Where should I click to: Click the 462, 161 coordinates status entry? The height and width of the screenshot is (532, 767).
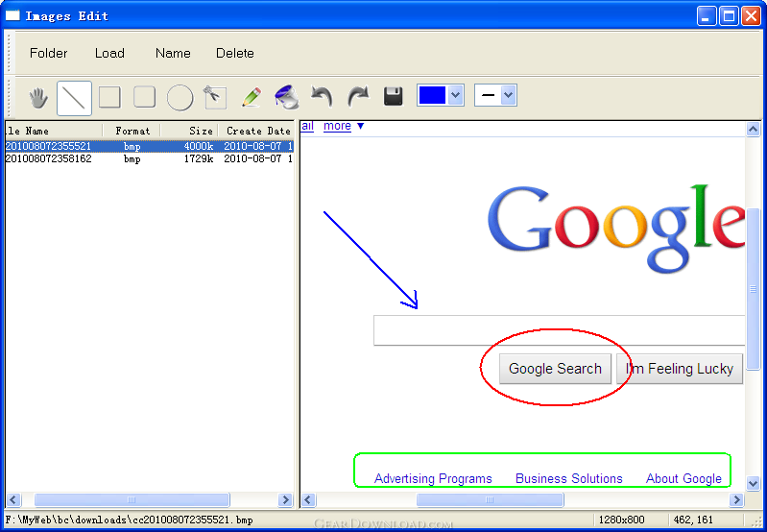click(693, 520)
